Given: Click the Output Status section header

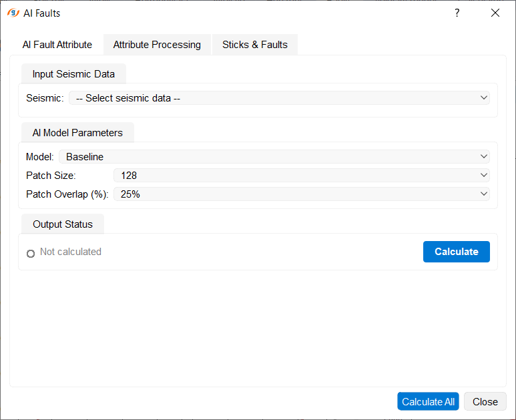Looking at the screenshot, I should (x=63, y=224).
